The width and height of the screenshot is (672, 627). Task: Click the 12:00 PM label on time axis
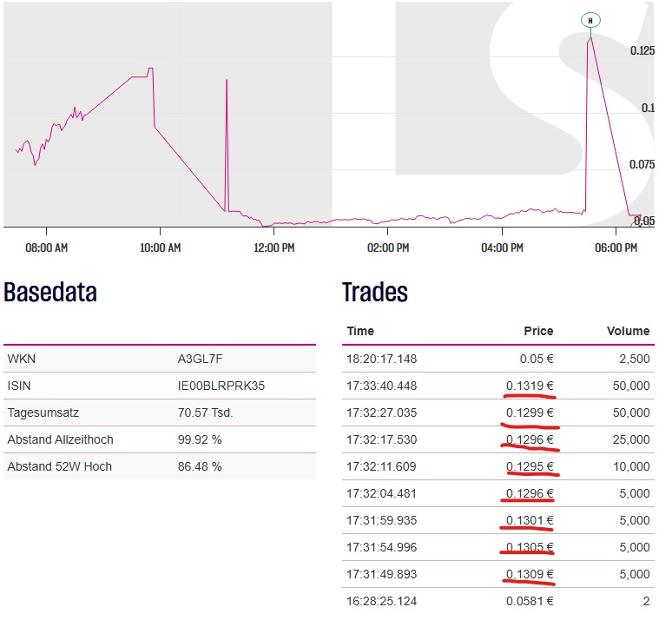[274, 247]
